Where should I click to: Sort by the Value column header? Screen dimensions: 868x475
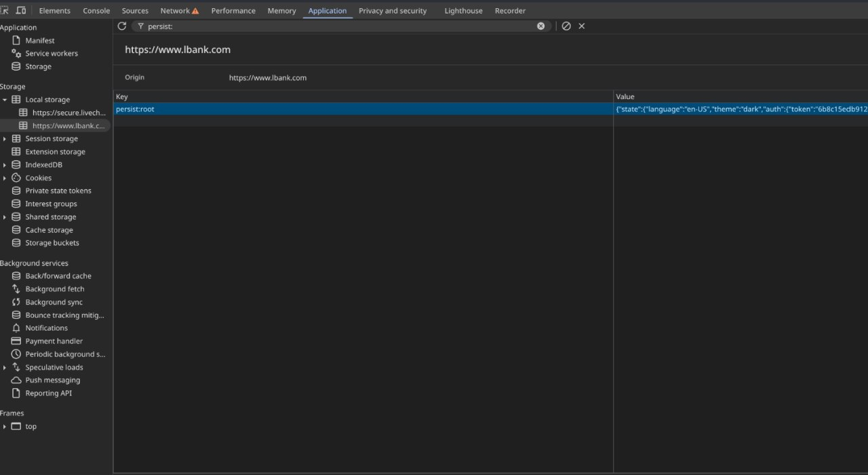741,96
